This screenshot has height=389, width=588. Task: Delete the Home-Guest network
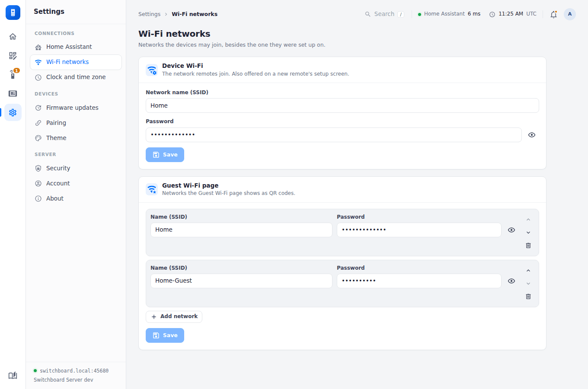528,297
